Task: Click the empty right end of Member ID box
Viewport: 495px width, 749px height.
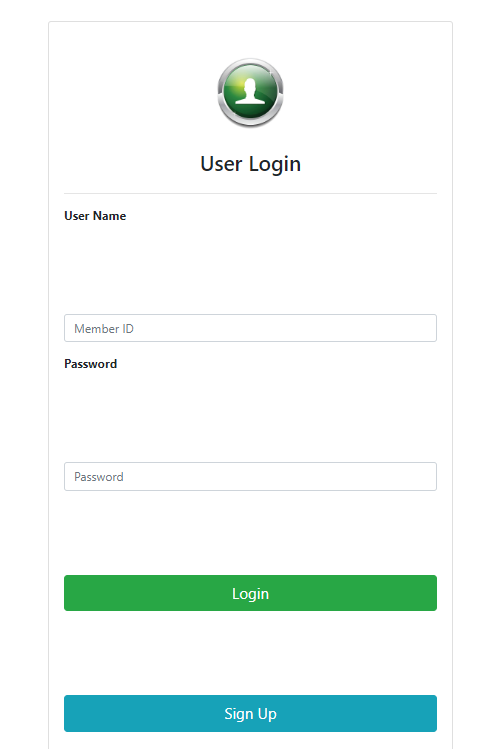Action: (406, 328)
